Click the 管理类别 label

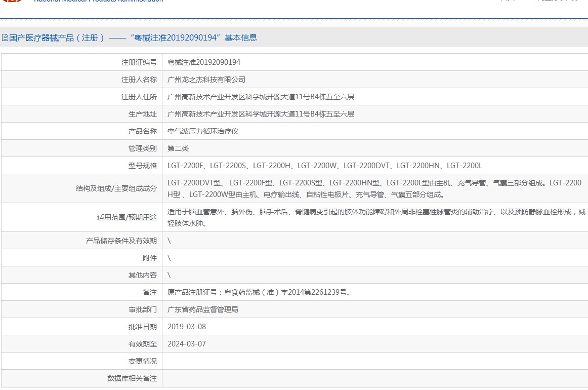point(143,148)
